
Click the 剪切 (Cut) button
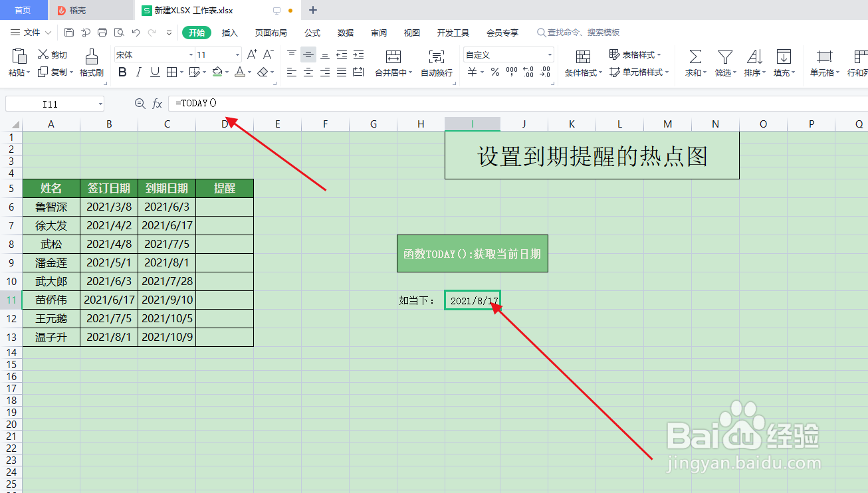(53, 54)
